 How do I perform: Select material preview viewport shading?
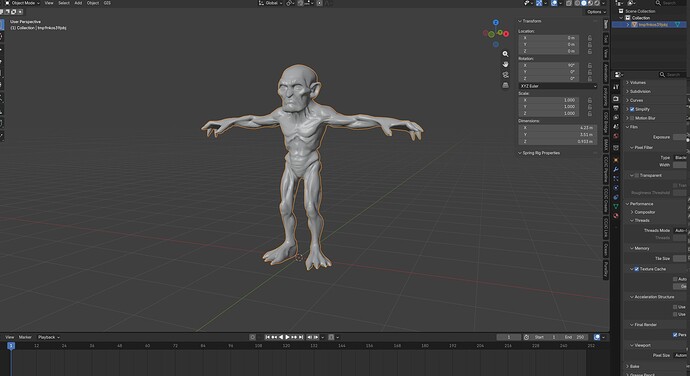[x=590, y=3]
